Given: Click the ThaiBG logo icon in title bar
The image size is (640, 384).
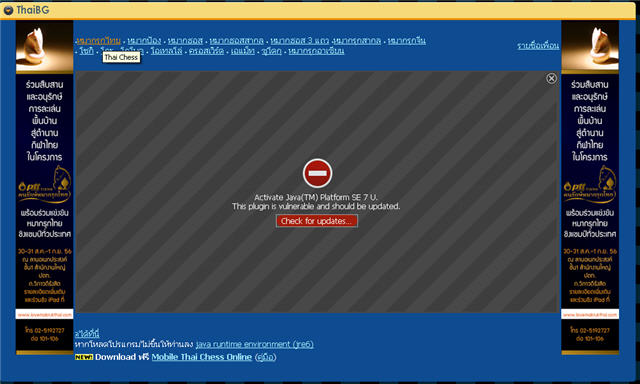Looking at the screenshot, I should (x=8, y=10).
